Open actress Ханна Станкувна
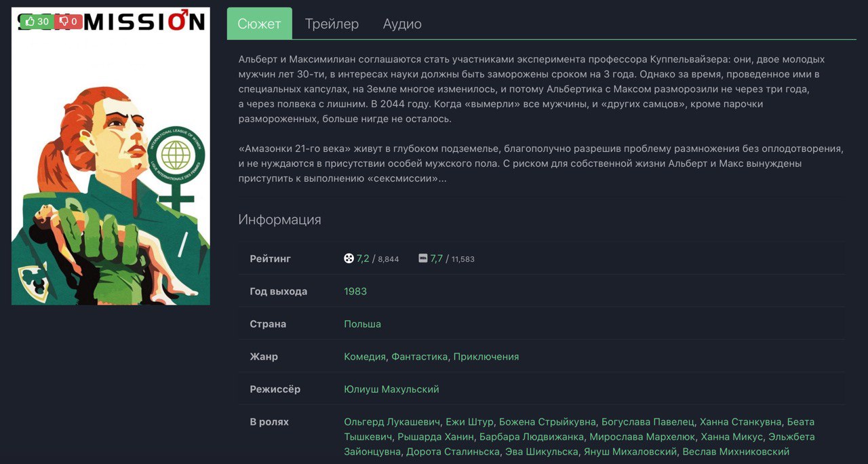 pos(741,422)
